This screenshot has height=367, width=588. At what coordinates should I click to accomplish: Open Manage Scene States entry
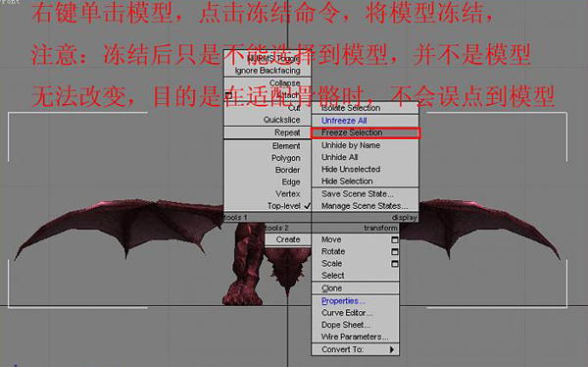click(366, 206)
